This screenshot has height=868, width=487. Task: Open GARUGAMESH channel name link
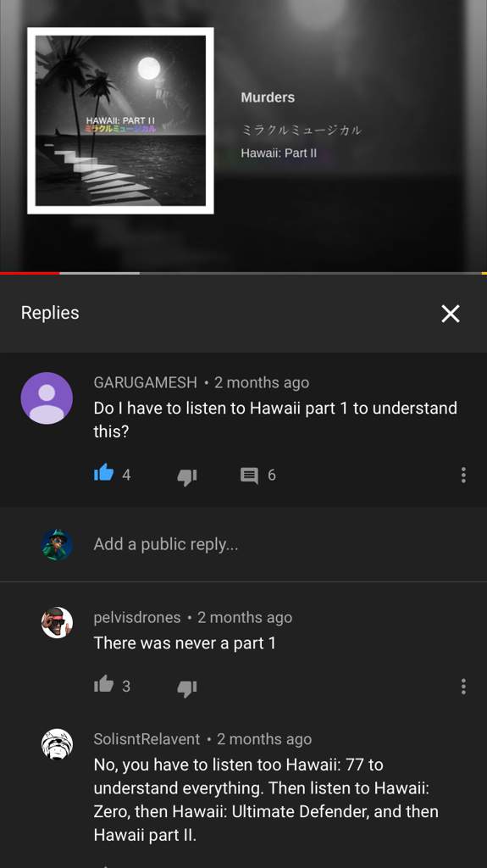pos(145,382)
